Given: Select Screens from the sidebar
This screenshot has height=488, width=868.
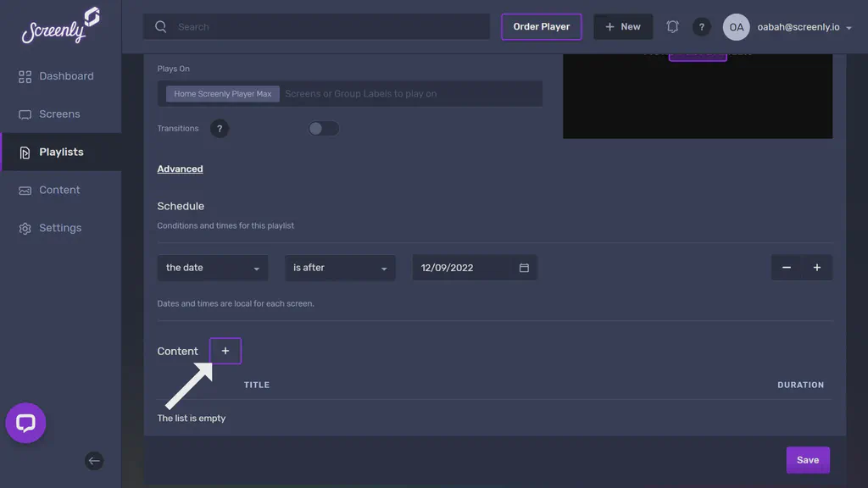Looking at the screenshot, I should [x=58, y=114].
